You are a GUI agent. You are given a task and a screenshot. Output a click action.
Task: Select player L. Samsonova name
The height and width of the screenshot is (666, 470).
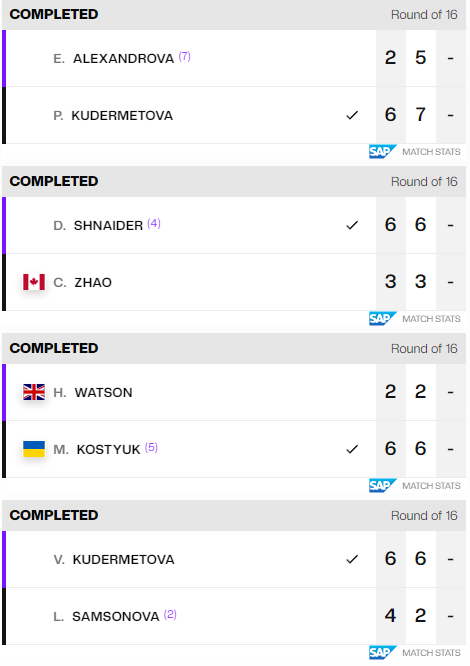(x=106, y=616)
